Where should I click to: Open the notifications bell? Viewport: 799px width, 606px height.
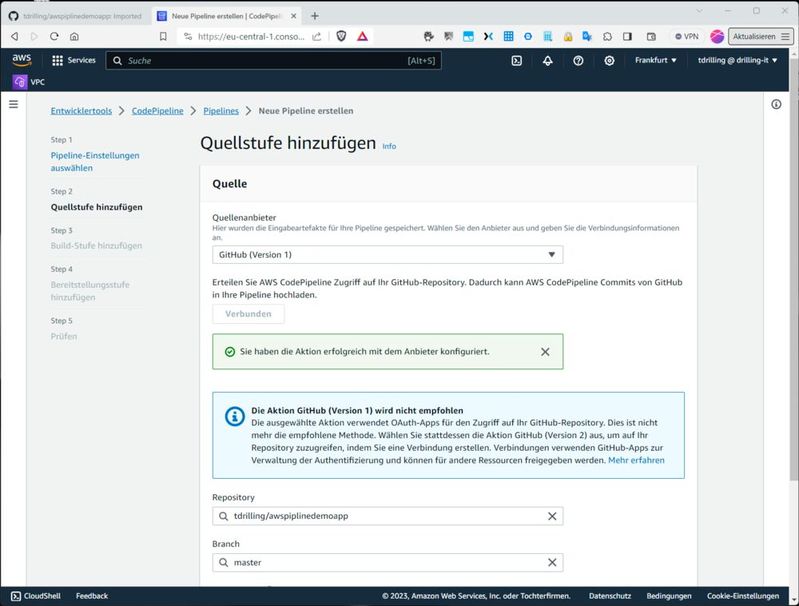pyautogui.click(x=547, y=61)
